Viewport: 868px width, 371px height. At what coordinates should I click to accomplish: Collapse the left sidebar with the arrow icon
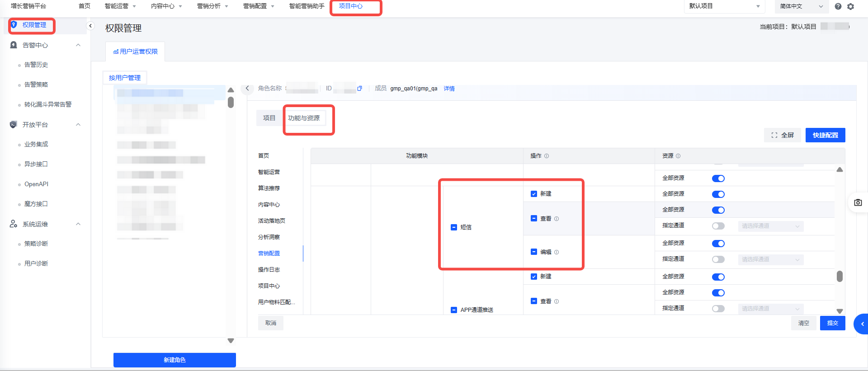(90, 26)
